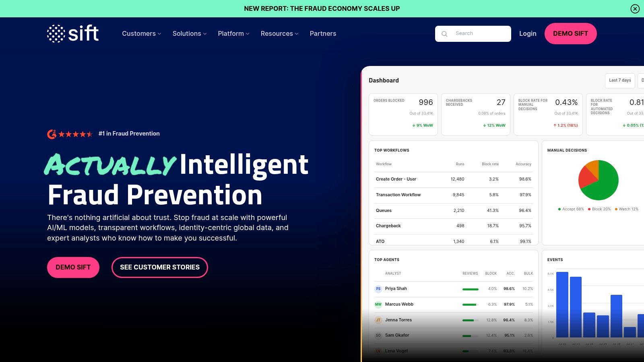Image resolution: width=644 pixels, height=362 pixels.
Task: Click the Reviews column header
Action: [x=470, y=274]
